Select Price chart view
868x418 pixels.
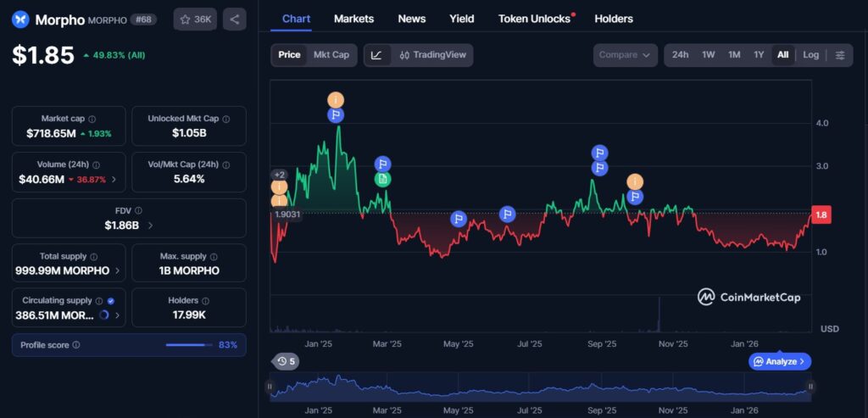(x=289, y=55)
